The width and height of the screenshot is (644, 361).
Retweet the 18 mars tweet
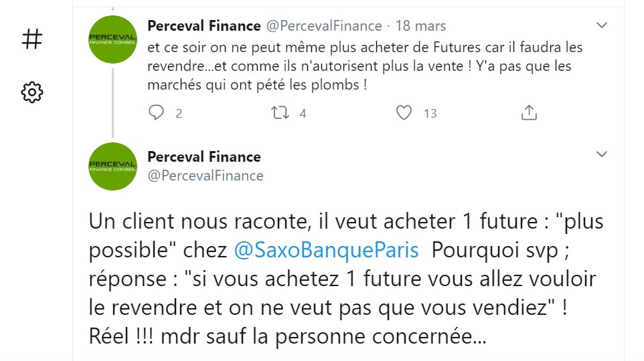(280, 112)
